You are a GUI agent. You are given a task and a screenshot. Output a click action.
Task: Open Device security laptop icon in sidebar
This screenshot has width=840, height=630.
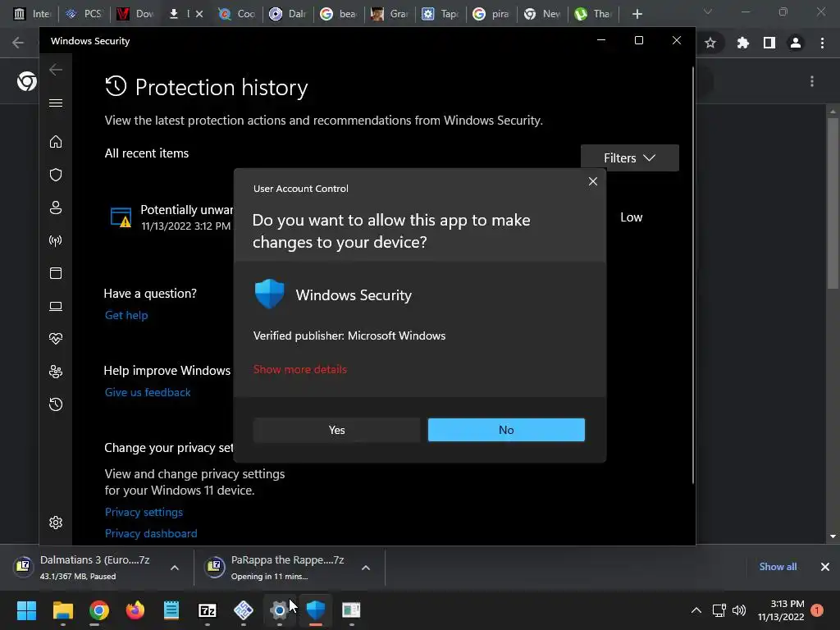(x=56, y=306)
